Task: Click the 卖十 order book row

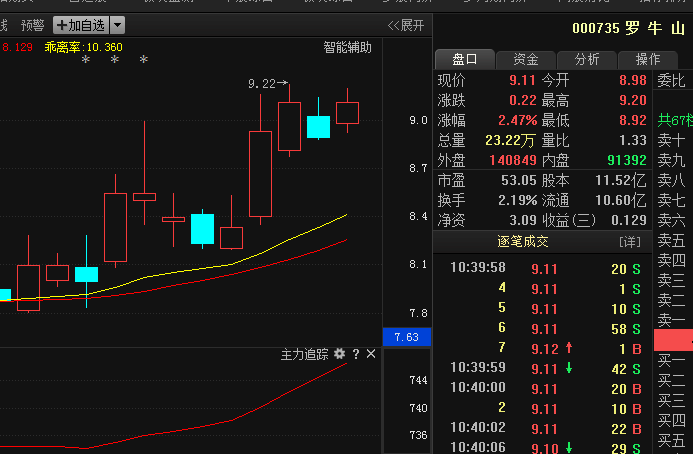Action: coord(673,141)
